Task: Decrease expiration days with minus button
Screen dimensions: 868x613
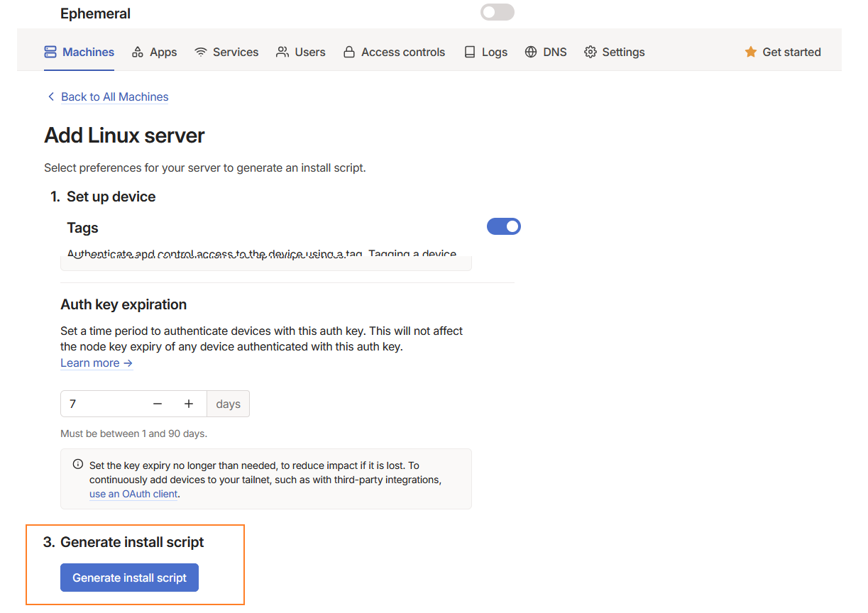Action: pyautogui.click(x=158, y=404)
